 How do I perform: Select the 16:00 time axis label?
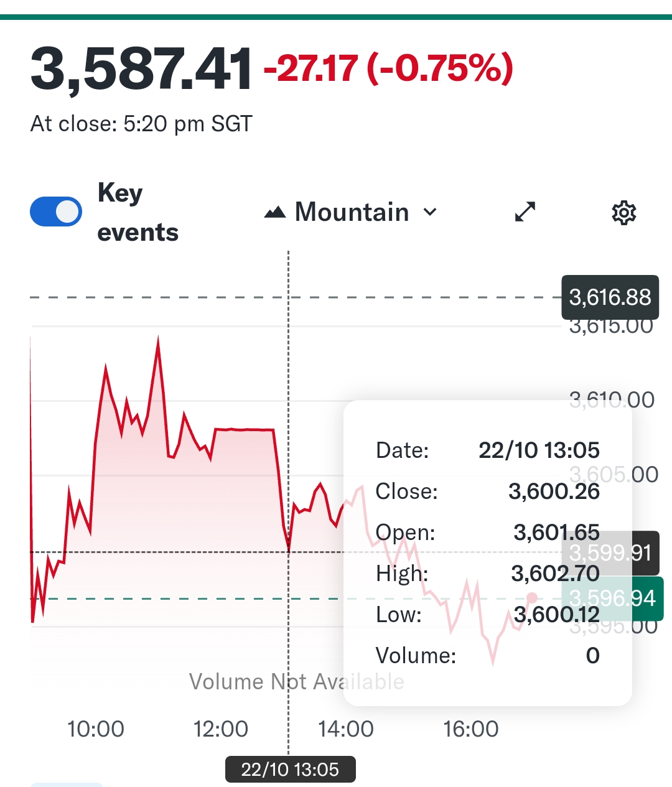[471, 729]
